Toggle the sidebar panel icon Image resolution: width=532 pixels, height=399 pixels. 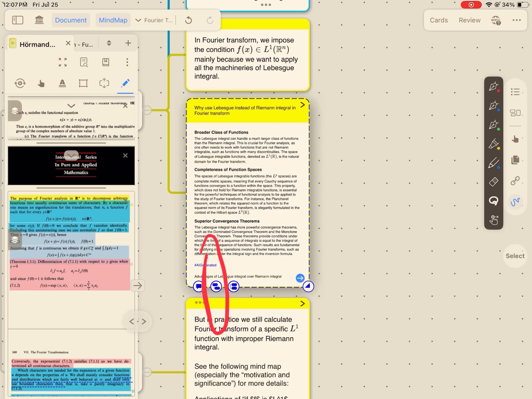(17, 20)
